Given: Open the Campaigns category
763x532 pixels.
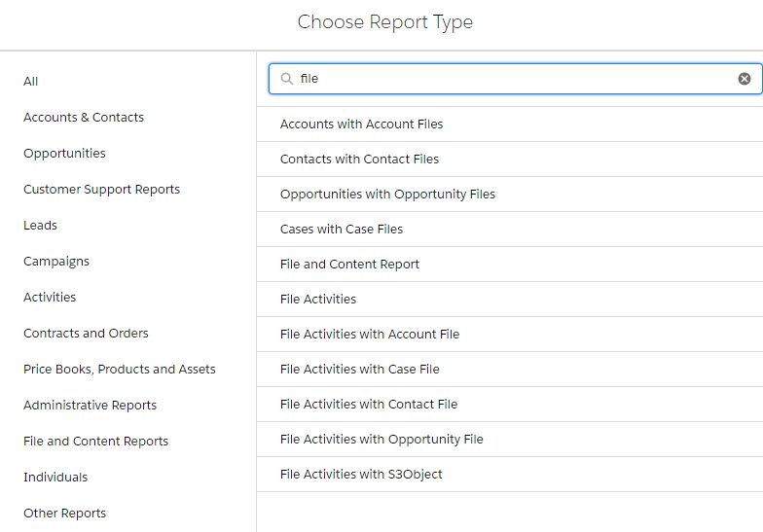Looking at the screenshot, I should (x=56, y=262).
